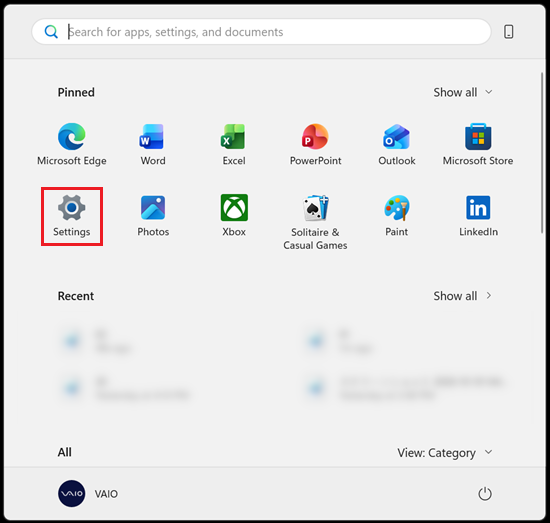Open the Excel pinned app
550x523 pixels.
pos(234,145)
